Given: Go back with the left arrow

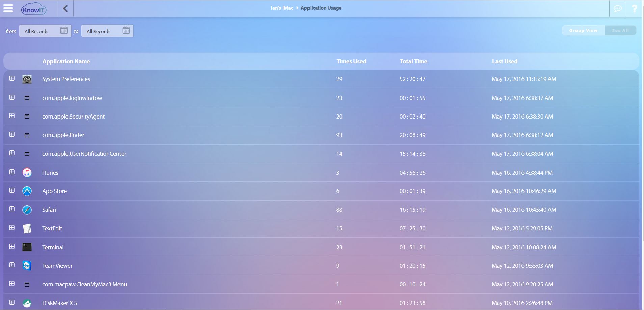Looking at the screenshot, I should click(65, 8).
